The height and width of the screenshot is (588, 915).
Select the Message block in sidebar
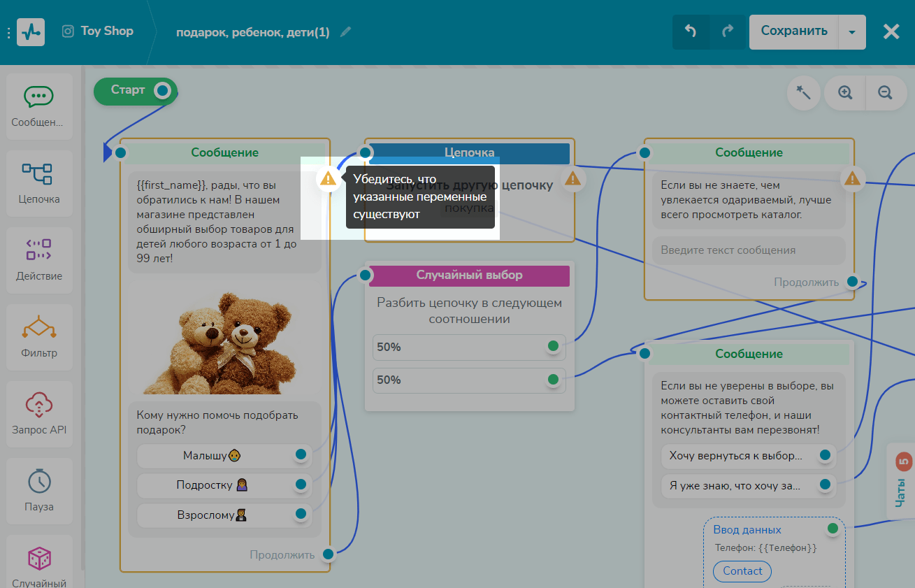click(39, 106)
